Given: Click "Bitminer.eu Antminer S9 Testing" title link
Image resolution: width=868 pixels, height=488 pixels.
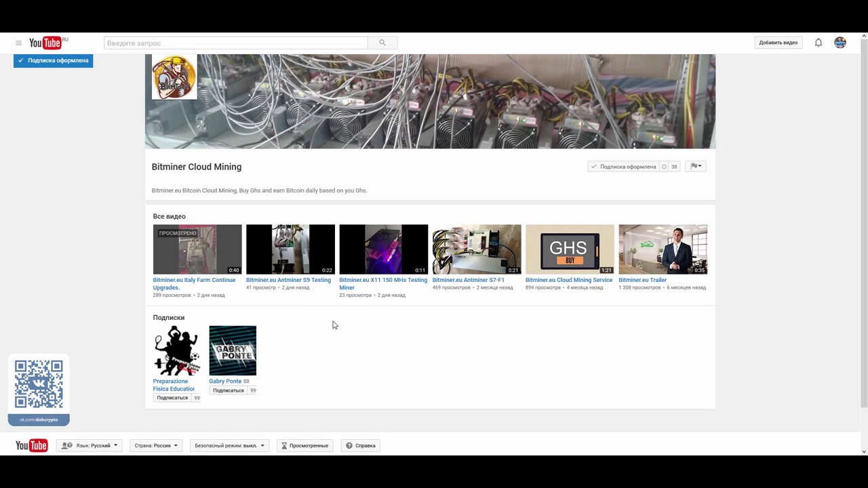Looking at the screenshot, I should (x=288, y=280).
